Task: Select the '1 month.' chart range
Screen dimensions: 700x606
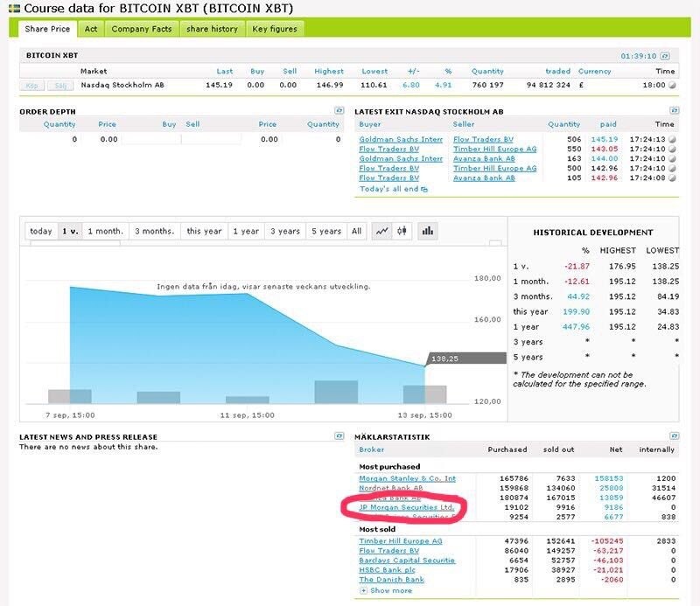Action: 105,232
